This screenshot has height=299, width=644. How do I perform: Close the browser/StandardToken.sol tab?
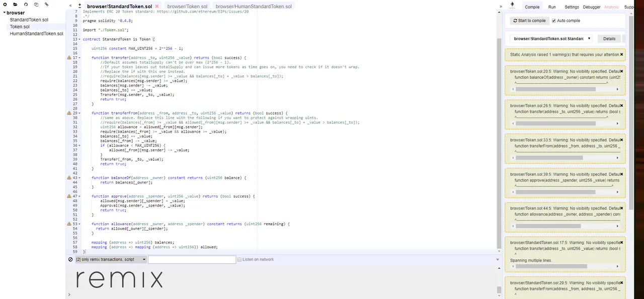[157, 6]
